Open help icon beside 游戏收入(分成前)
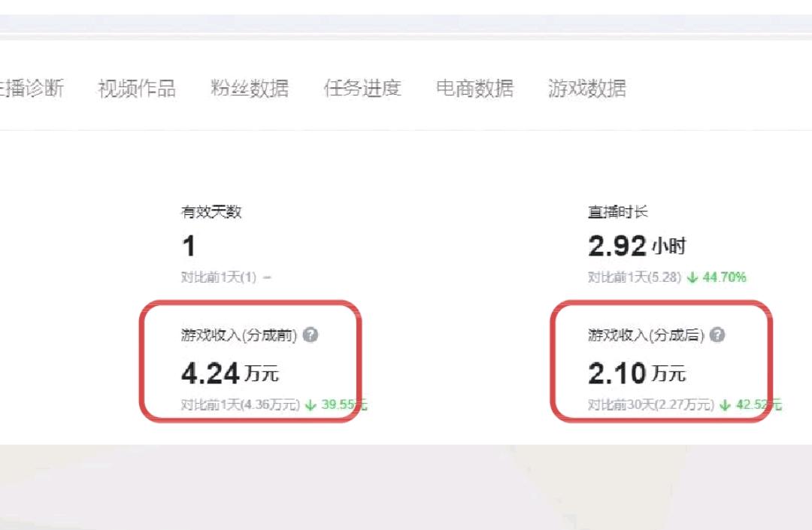812x530 pixels. coord(311,335)
